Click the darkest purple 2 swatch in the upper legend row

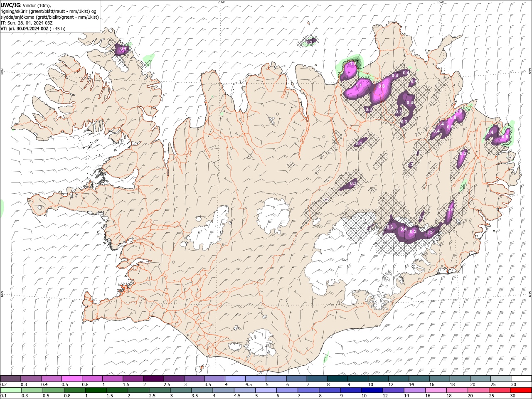153,379
